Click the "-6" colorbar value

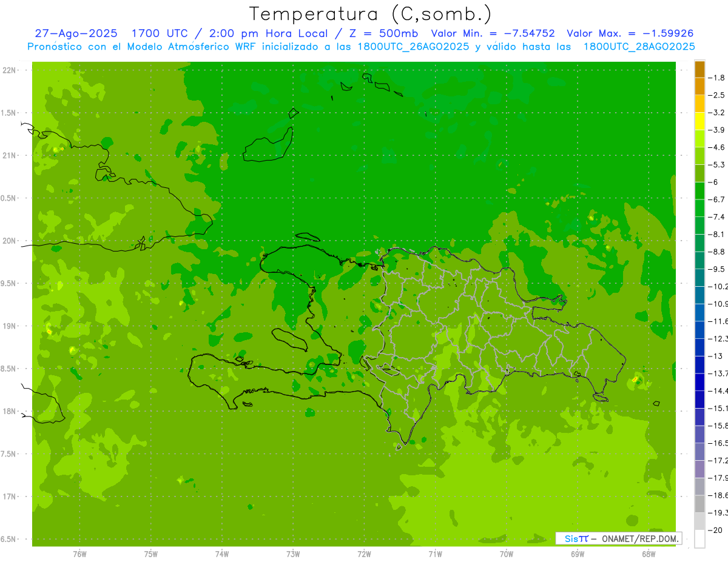point(713,182)
